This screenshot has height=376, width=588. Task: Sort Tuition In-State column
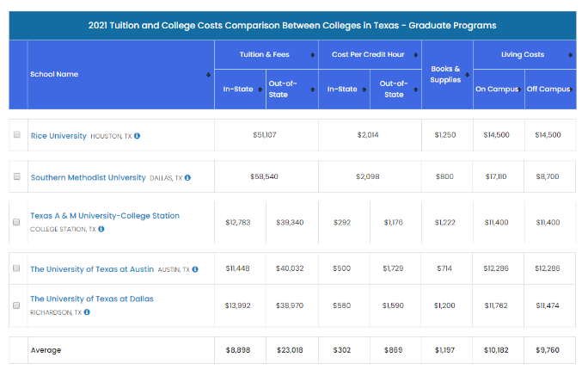(260, 89)
